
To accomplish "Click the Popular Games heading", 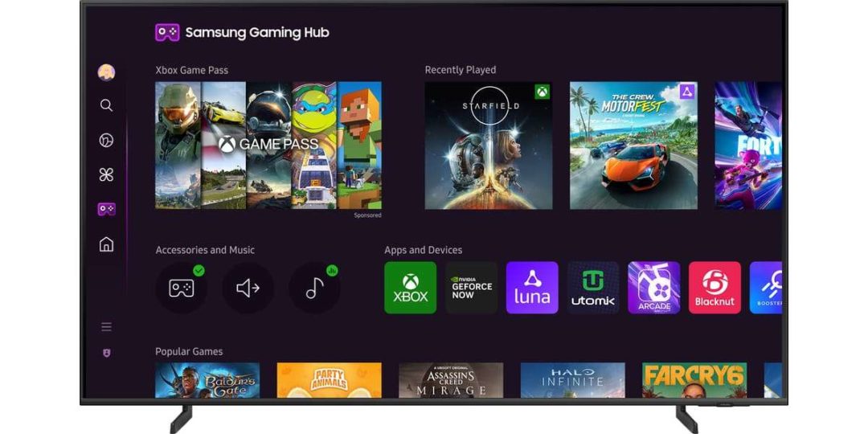I will click(190, 351).
